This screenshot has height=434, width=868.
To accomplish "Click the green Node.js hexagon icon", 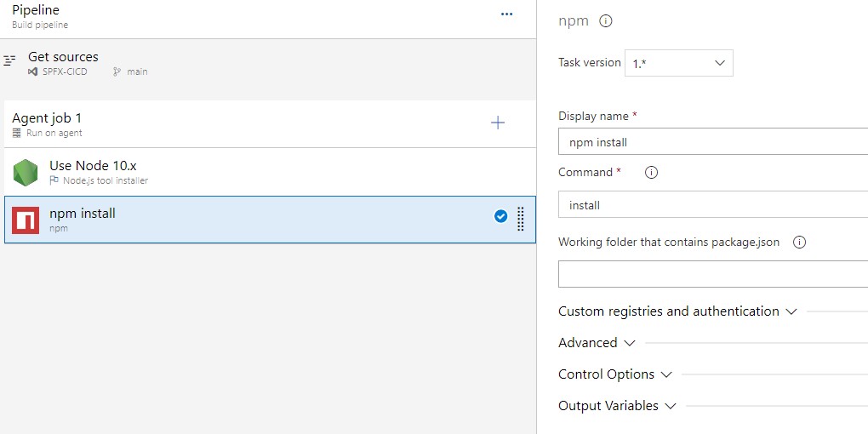I will [26, 173].
